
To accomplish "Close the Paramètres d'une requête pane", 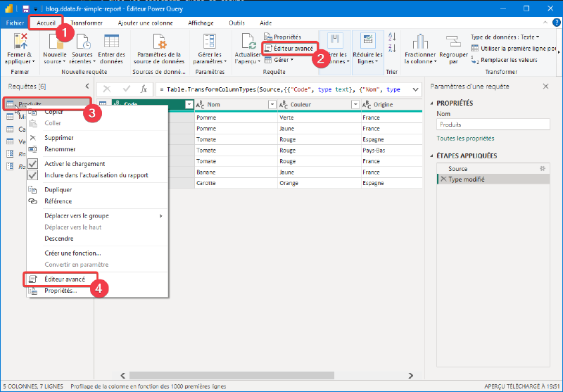I will click(x=546, y=86).
